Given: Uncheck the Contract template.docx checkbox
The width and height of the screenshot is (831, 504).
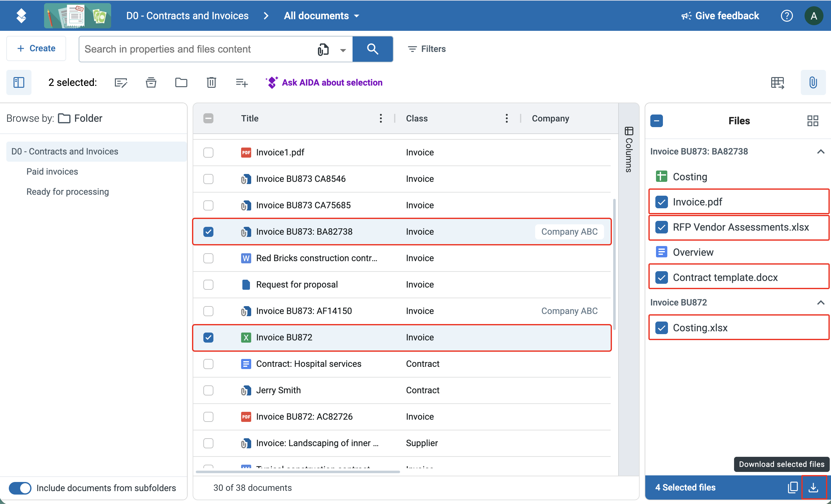Looking at the screenshot, I should point(661,277).
